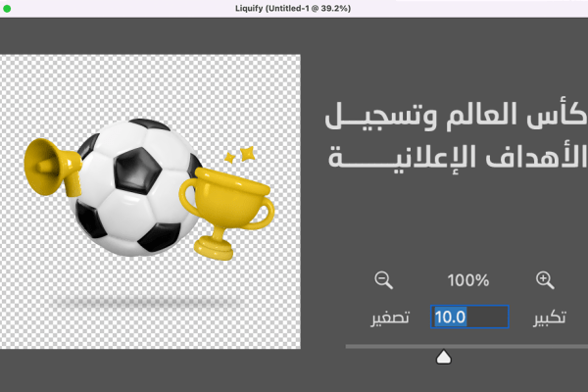
Task: Click the gray slider track line
Action: pyautogui.click(x=466, y=347)
